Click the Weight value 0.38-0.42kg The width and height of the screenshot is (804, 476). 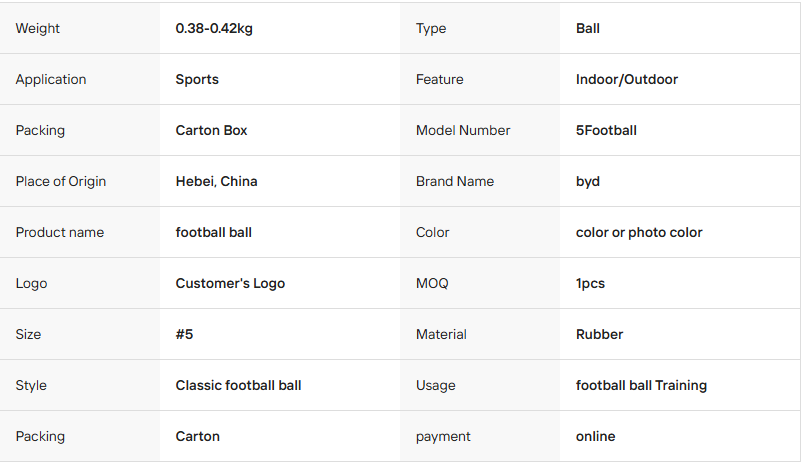click(214, 28)
